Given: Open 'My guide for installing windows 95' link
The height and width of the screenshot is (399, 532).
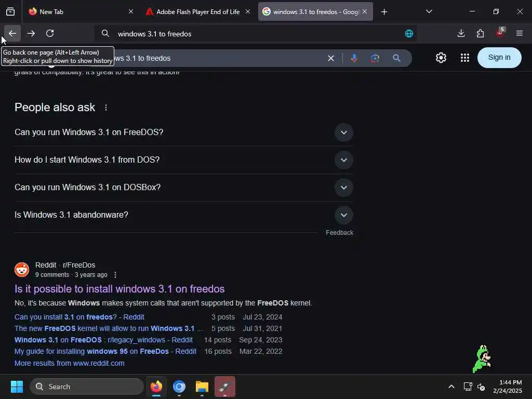Looking at the screenshot, I should point(105,352).
